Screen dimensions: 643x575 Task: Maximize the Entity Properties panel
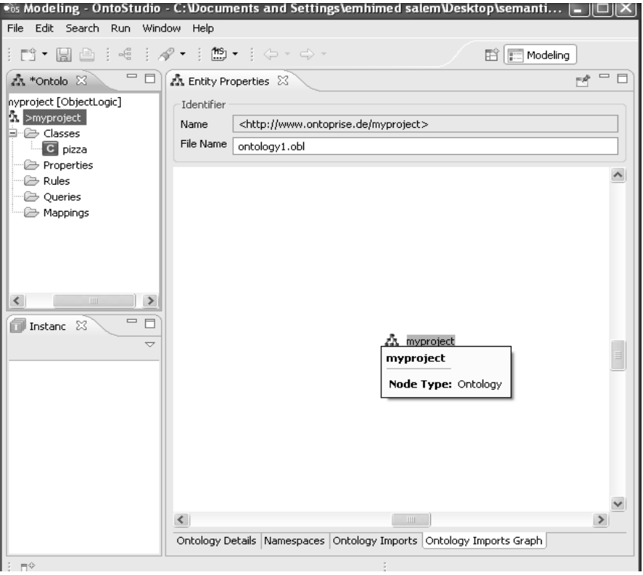(x=622, y=78)
